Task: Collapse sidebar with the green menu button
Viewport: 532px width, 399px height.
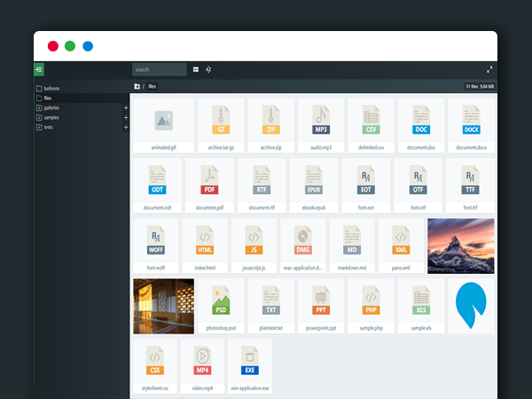Action: click(39, 69)
